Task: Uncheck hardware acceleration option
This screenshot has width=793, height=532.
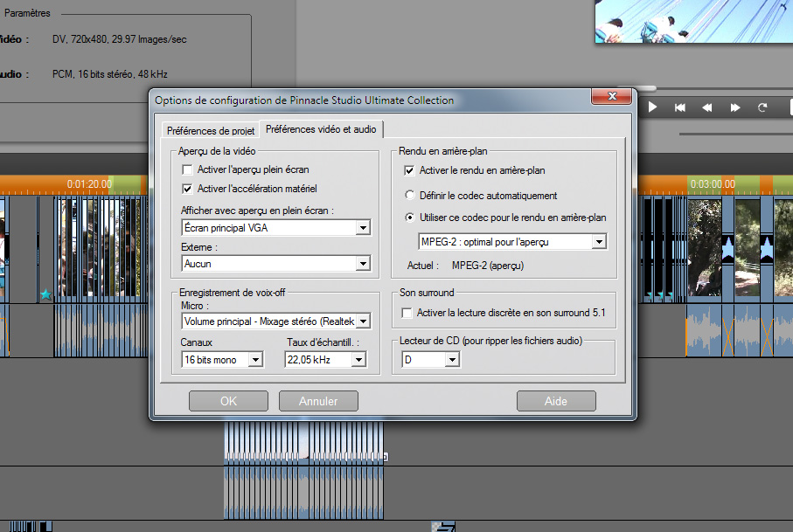Action: (x=187, y=189)
